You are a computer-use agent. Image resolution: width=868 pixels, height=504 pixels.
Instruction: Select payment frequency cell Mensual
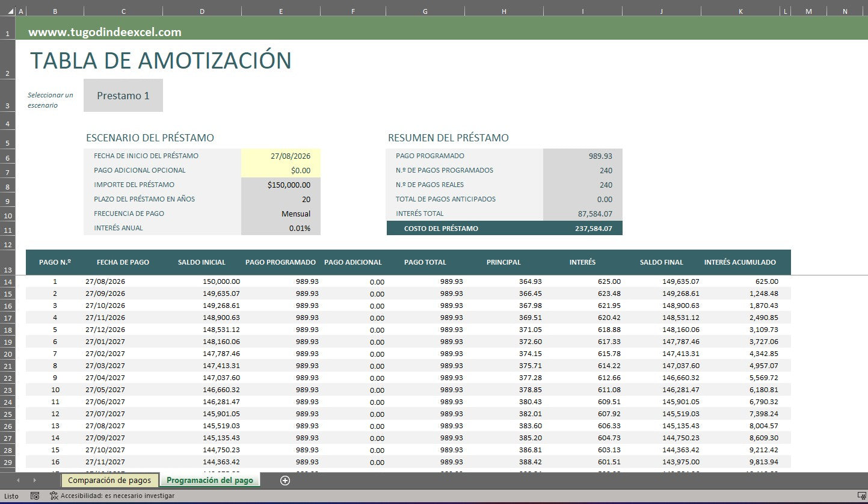coord(281,214)
